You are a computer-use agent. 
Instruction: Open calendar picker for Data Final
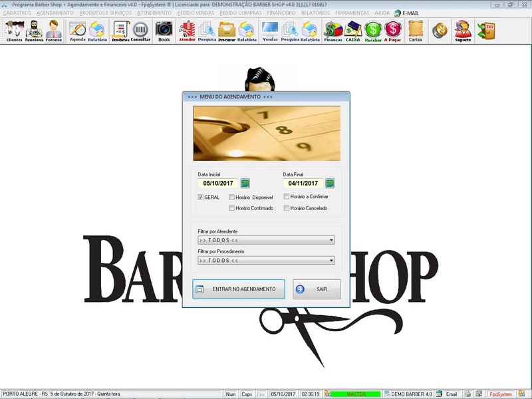(x=330, y=184)
